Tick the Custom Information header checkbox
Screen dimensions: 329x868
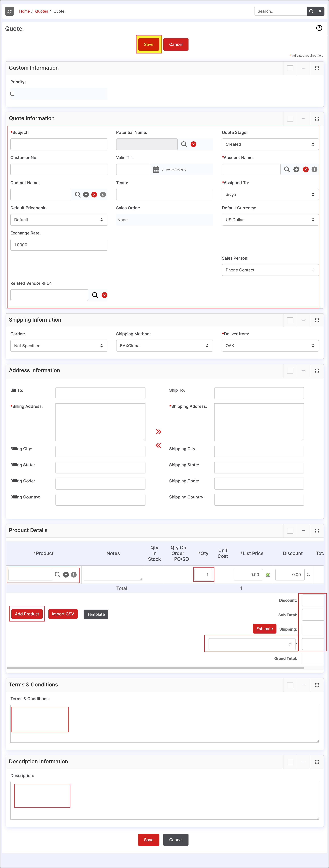tap(290, 68)
